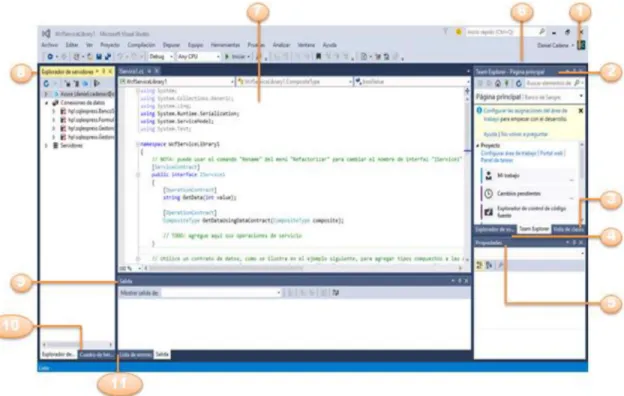Click the categorized icon in Propiedades panel
The width and height of the screenshot is (624, 396).
(479, 265)
